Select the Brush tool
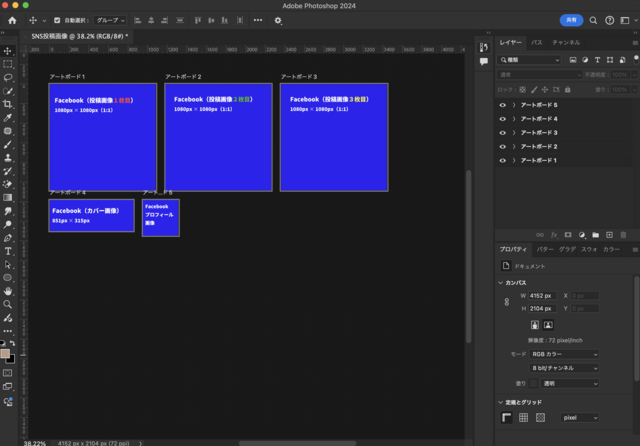This screenshot has height=446, width=640. 7,144
